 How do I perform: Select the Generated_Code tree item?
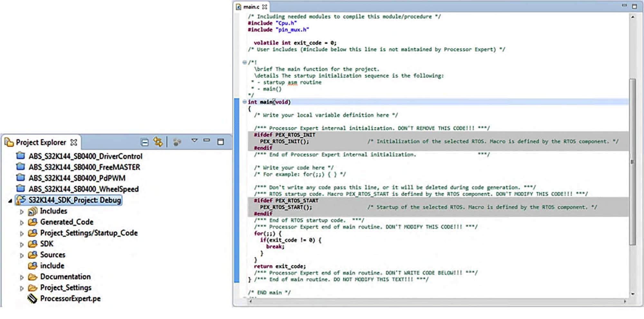[67, 222]
